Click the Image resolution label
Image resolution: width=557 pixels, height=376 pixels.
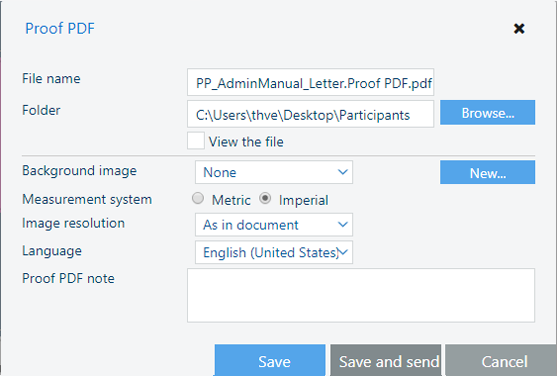coord(73,223)
